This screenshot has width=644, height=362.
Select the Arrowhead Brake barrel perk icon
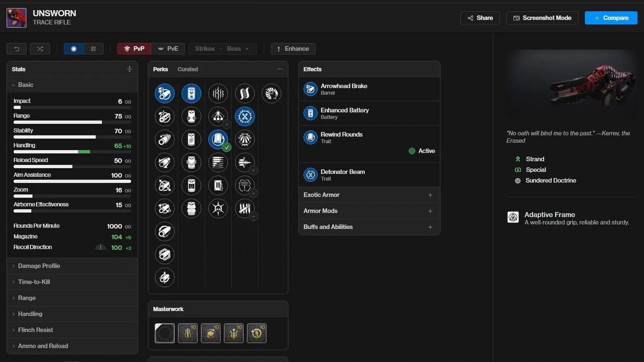pyautogui.click(x=164, y=94)
